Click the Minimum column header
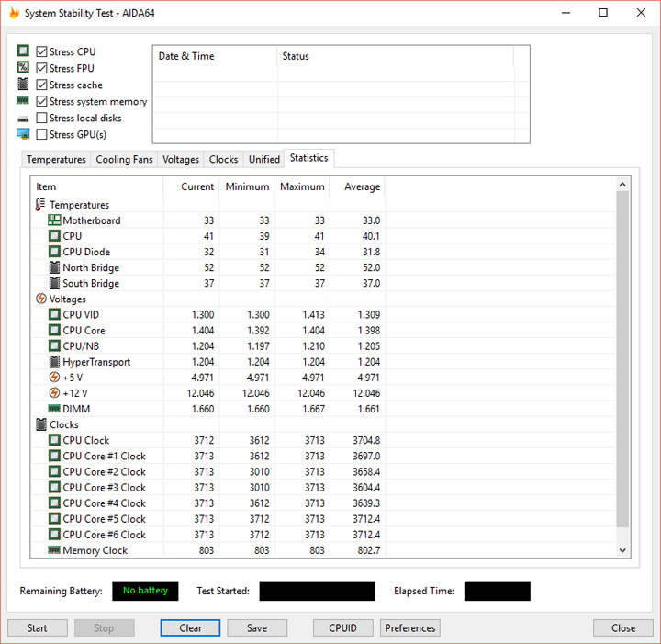Screen dimensions: 661x644 [x=247, y=186]
